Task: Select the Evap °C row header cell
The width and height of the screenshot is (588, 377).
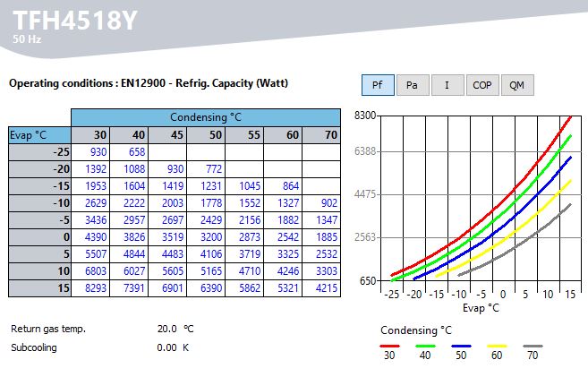Action: coord(39,135)
